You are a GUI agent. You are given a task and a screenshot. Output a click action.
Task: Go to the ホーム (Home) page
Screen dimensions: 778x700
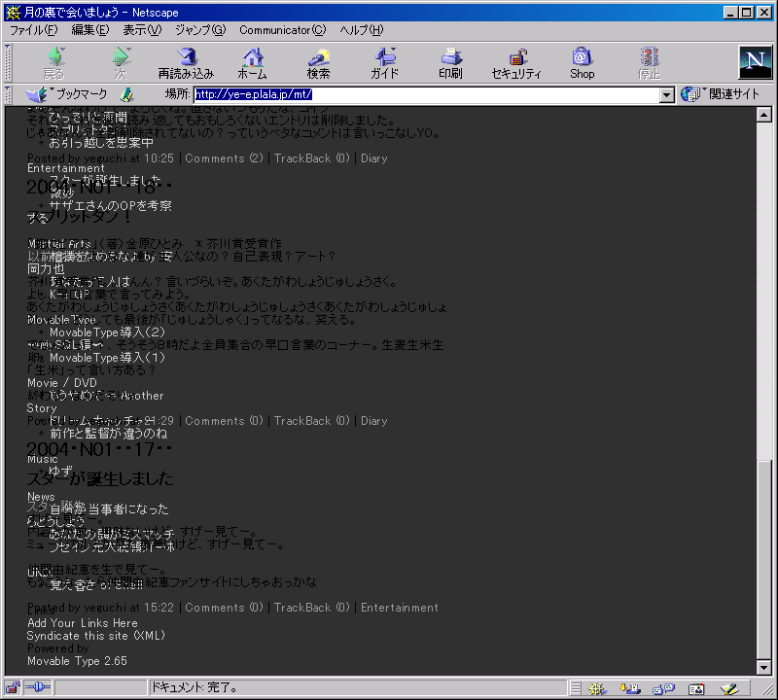coord(253,63)
